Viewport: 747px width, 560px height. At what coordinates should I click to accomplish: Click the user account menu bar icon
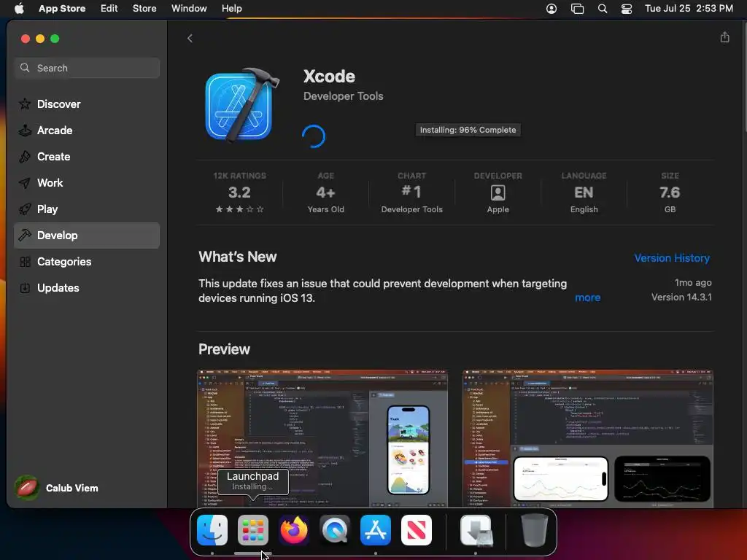tap(551, 9)
